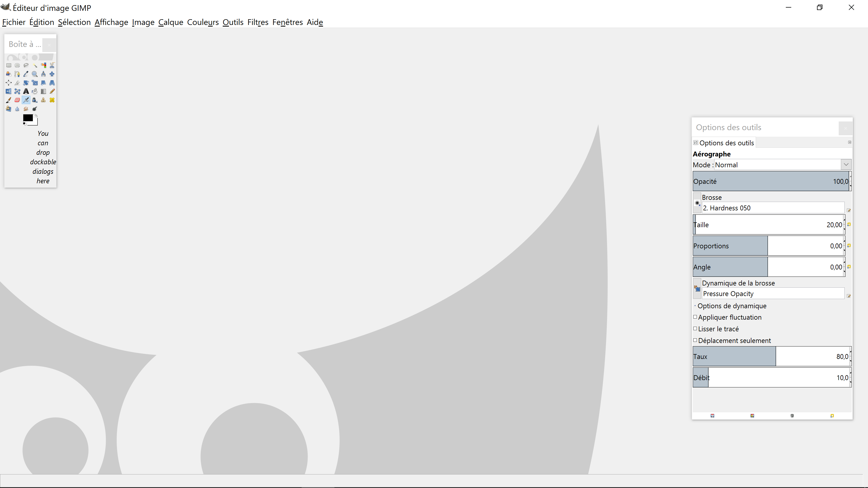Select the Airbrush tool
Screen dimensions: 868x488
pos(26,100)
